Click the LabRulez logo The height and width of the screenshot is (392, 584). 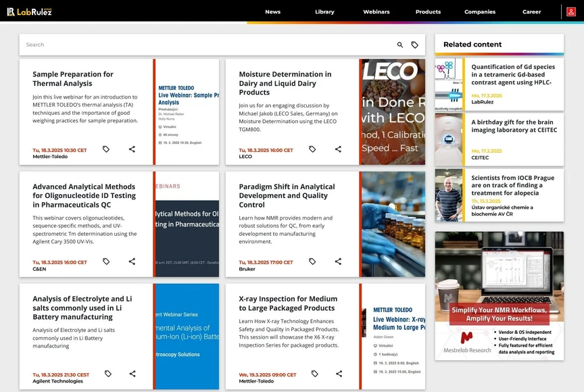[x=30, y=11]
